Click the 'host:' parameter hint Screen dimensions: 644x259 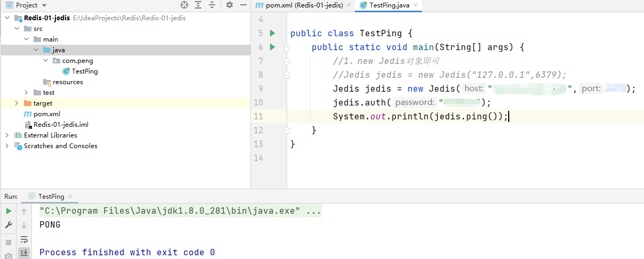474,88
